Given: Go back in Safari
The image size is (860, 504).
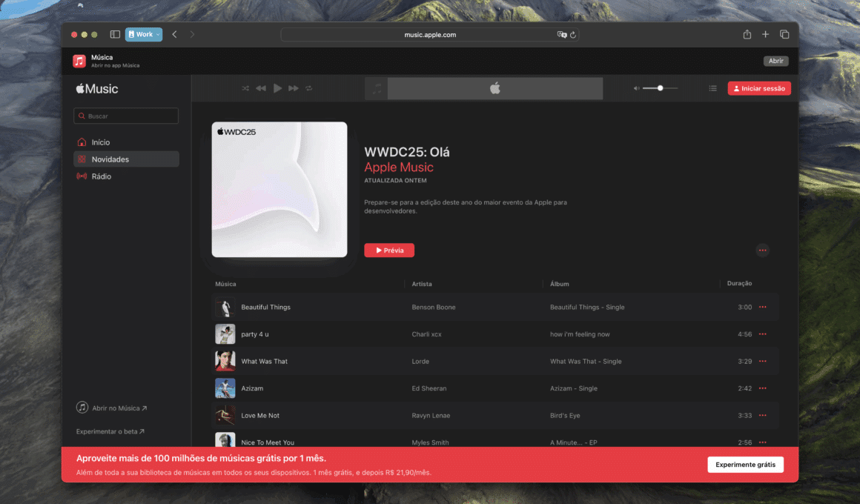Looking at the screenshot, I should click(174, 34).
